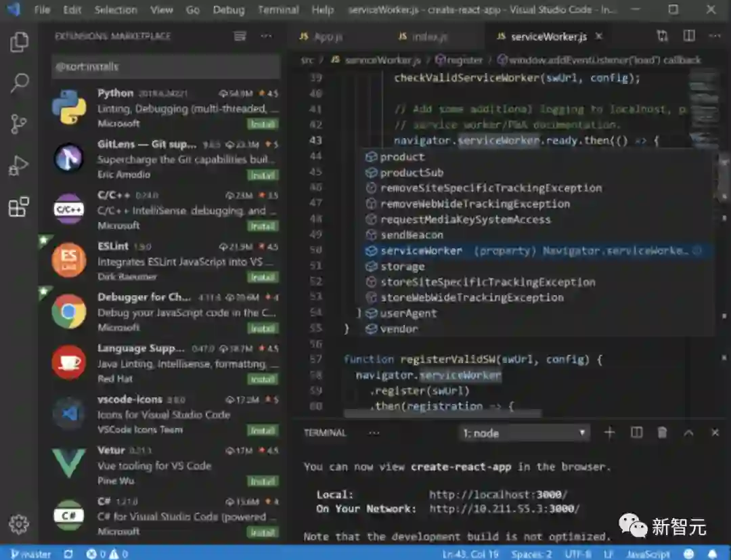The height and width of the screenshot is (560, 731).
Task: Select the GitLens extension icon
Action: coord(69,158)
